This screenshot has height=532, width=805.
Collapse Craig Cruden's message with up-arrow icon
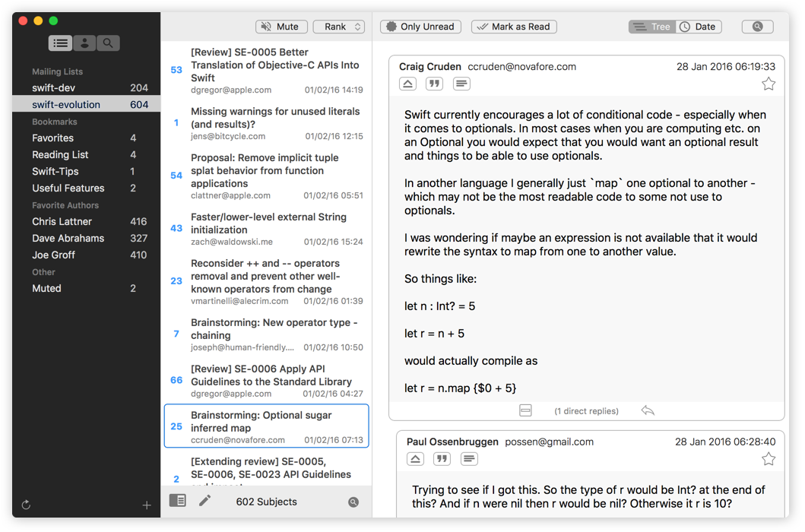(x=407, y=84)
